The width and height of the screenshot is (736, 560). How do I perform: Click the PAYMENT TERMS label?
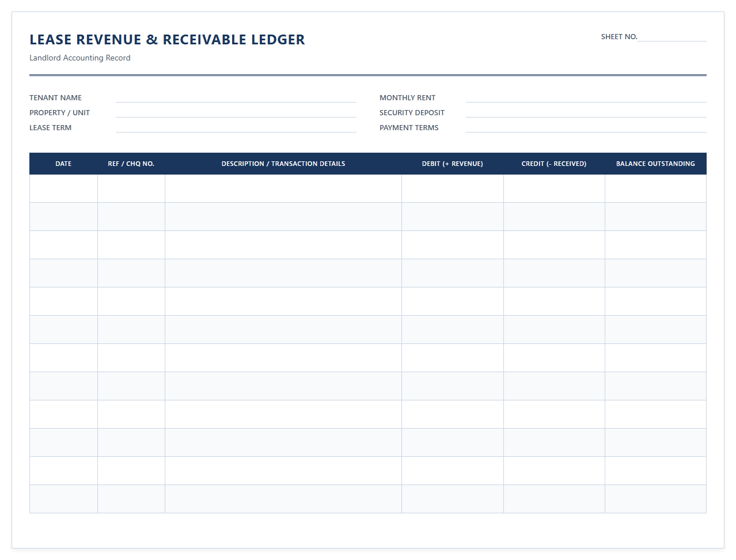[x=409, y=127]
